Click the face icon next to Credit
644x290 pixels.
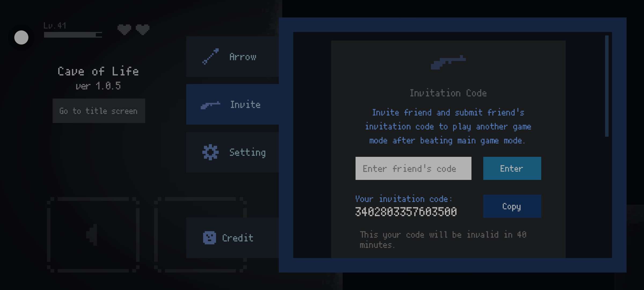[209, 238]
